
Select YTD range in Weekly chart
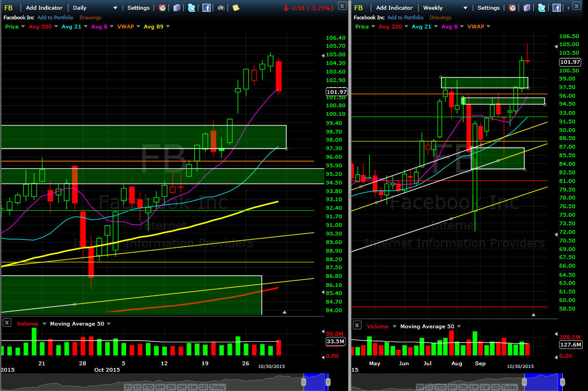(x=440, y=387)
